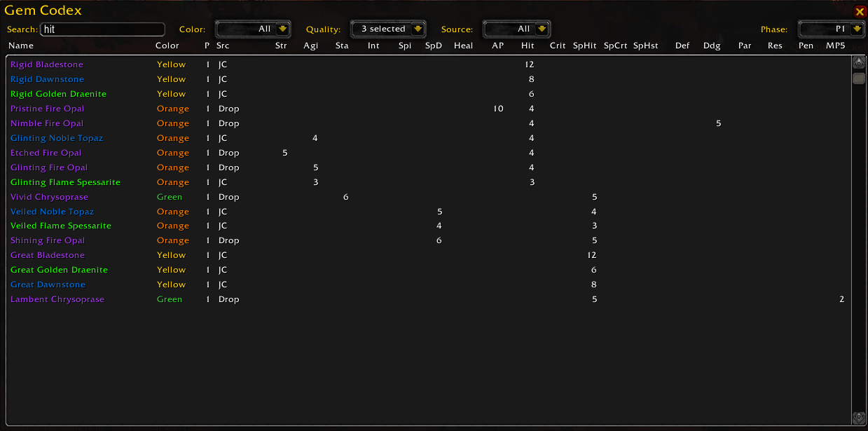868x431 pixels.
Task: Select the Rigid Golden Draenite row
Action: pos(429,94)
